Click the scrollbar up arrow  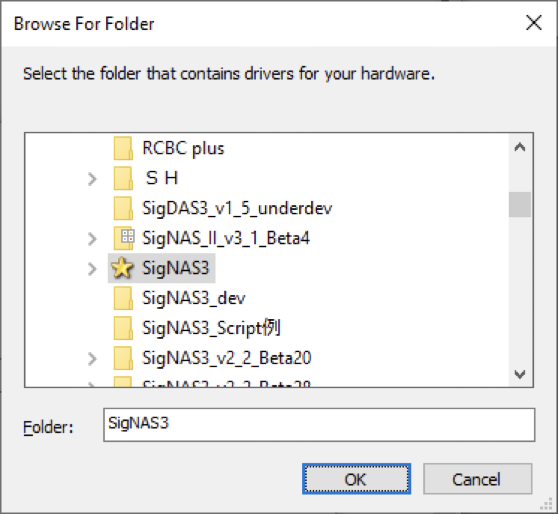(520, 147)
